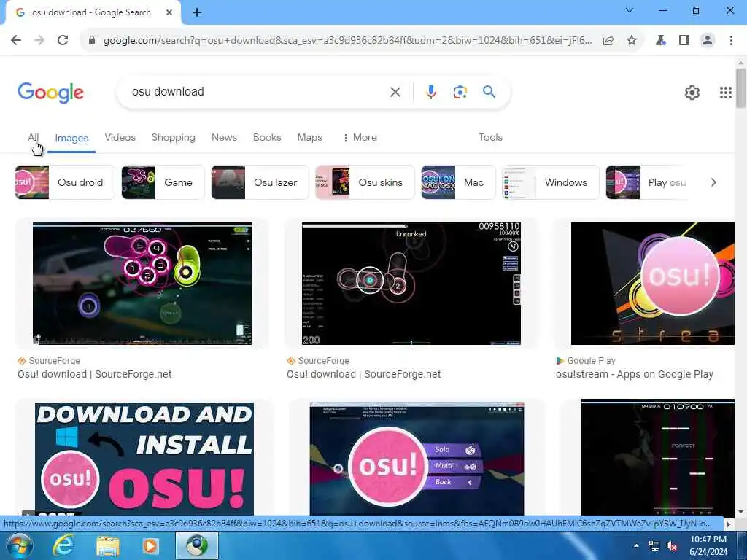747x560 pixels.
Task: Open the Chrome three-dot menu
Action: (x=731, y=41)
